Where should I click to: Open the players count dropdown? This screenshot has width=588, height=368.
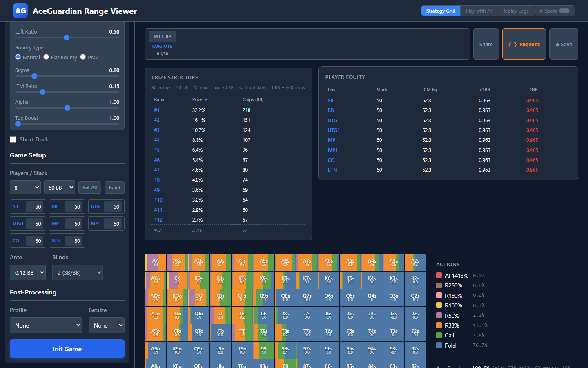25,187
